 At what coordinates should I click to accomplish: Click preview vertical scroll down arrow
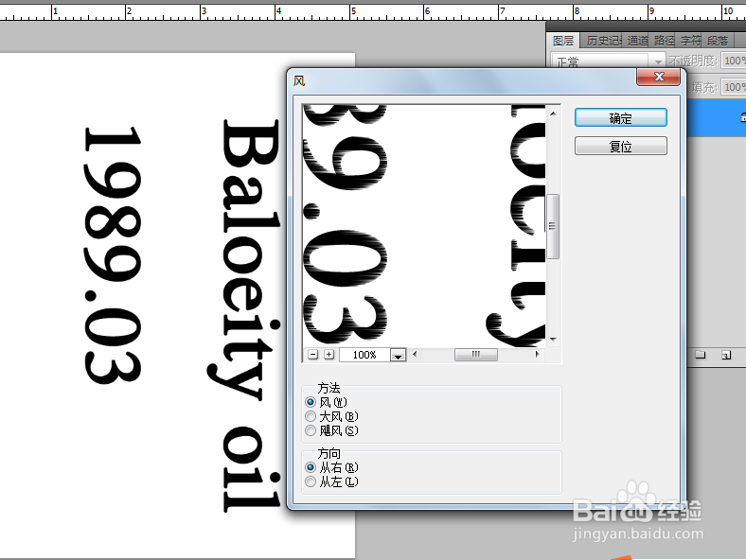click(x=553, y=340)
